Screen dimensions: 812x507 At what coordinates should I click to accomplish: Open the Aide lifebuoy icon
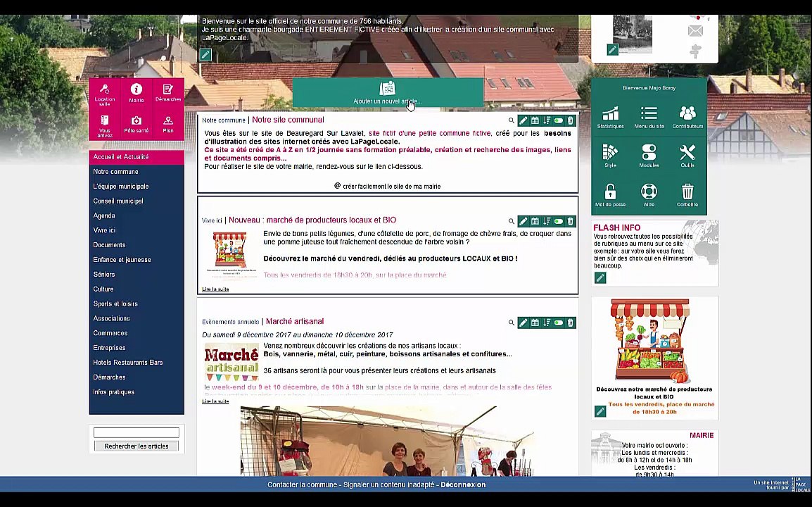pos(649,196)
